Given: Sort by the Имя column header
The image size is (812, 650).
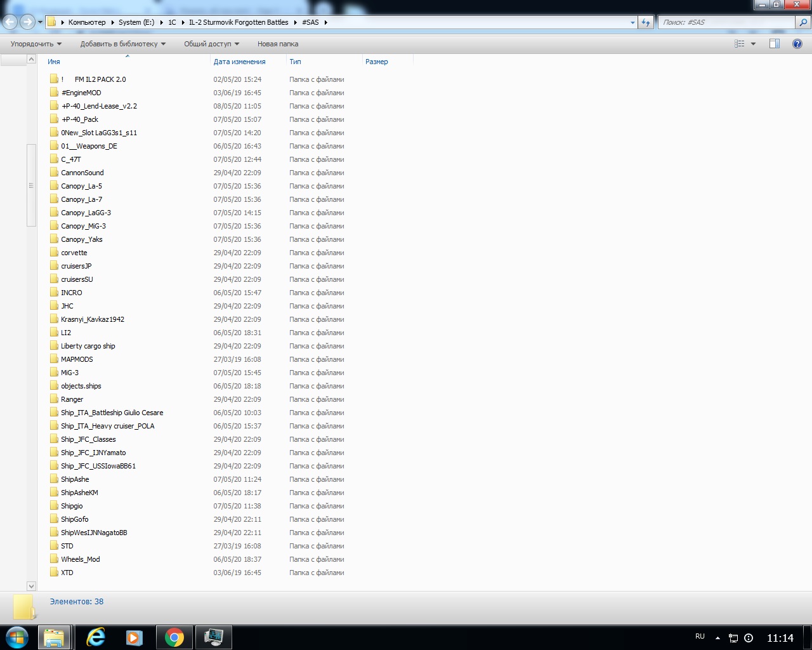Looking at the screenshot, I should tap(127, 62).
